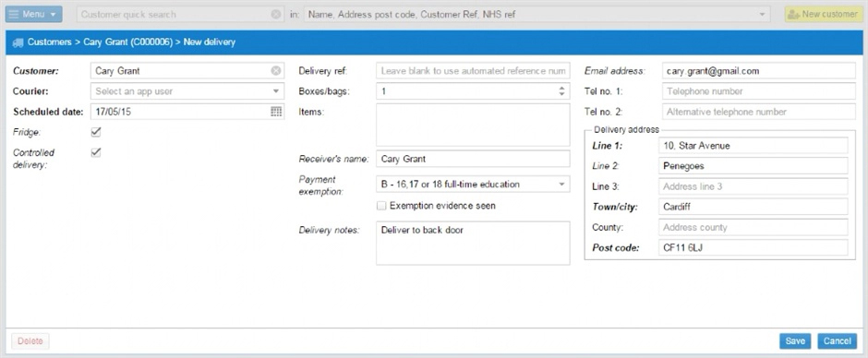Click the Town/city field showing Cardiff
This screenshot has height=358, width=868.
point(753,207)
